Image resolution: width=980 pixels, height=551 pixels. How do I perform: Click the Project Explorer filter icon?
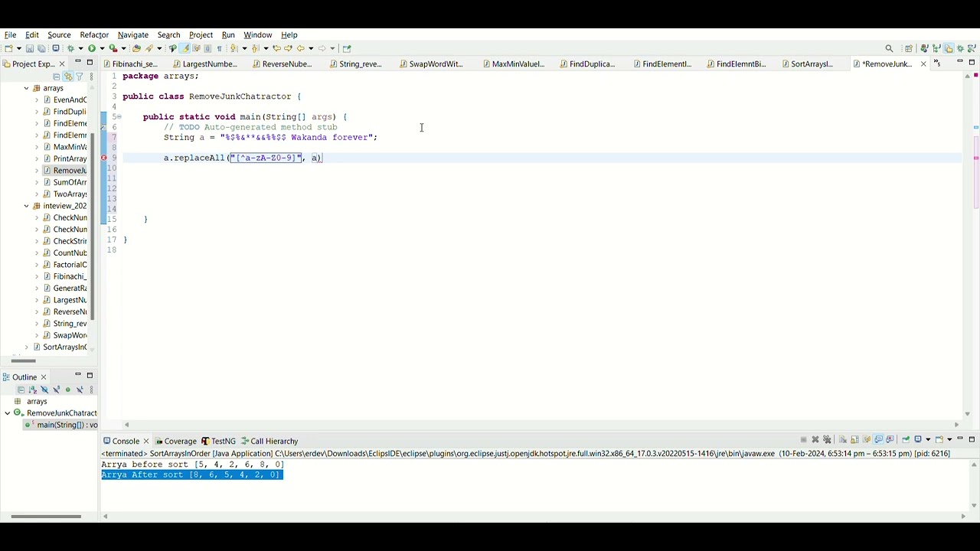(x=79, y=77)
